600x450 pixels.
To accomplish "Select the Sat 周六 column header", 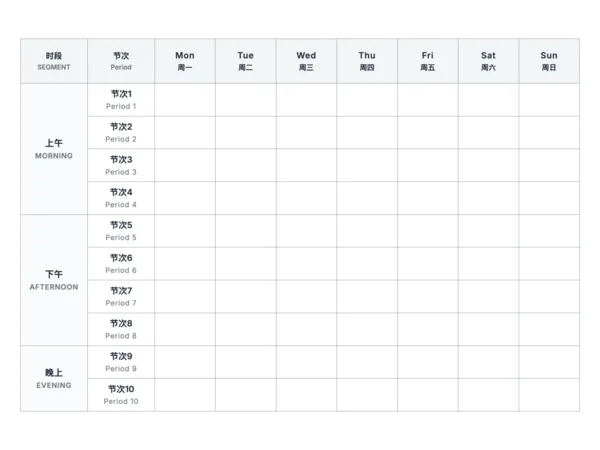I will (x=488, y=61).
